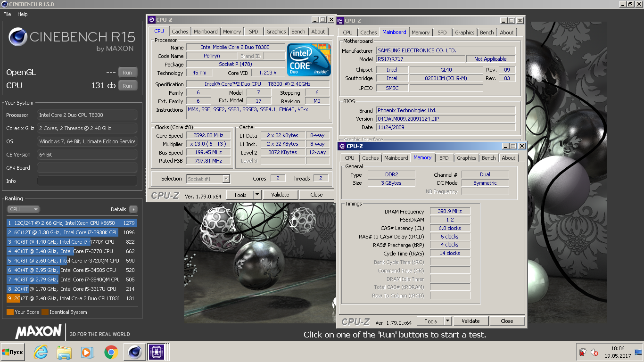Switch to Mainboard tab in CPU window
The width and height of the screenshot is (644, 362).
click(206, 32)
